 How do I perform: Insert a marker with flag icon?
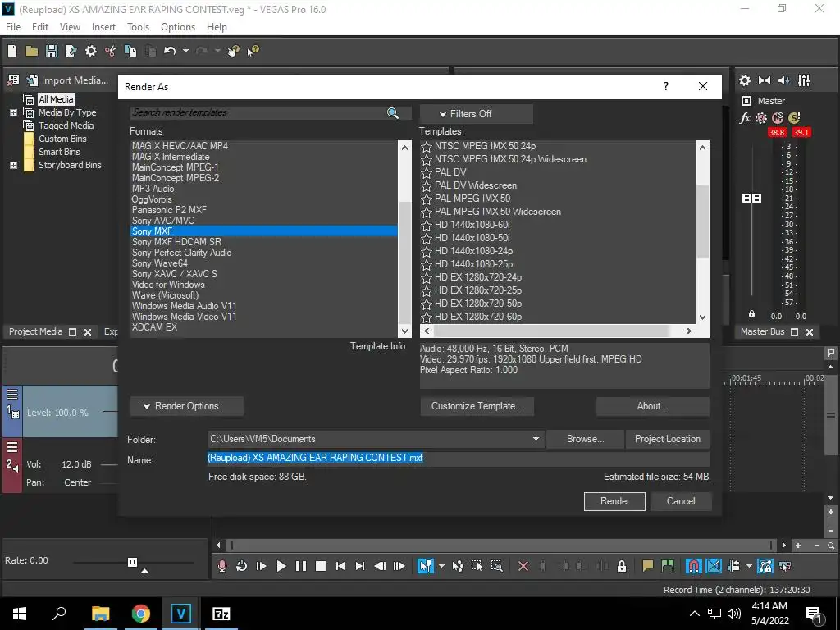tap(648, 566)
